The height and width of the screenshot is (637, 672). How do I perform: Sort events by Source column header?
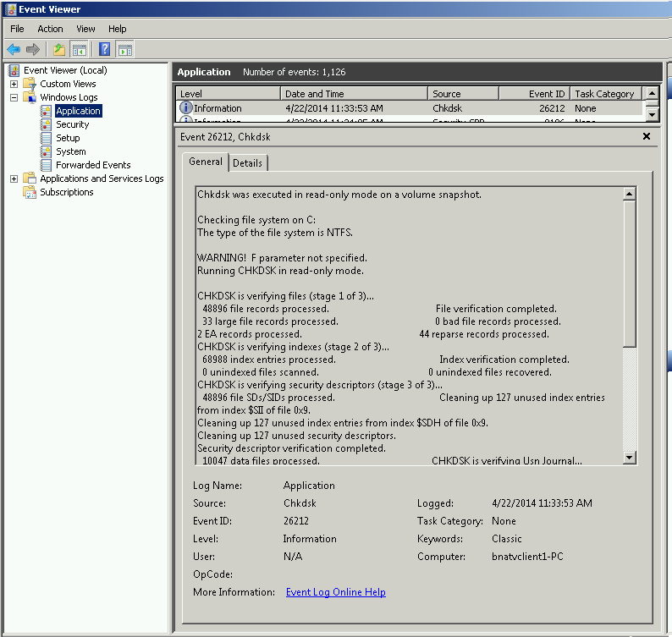pyautogui.click(x=463, y=93)
